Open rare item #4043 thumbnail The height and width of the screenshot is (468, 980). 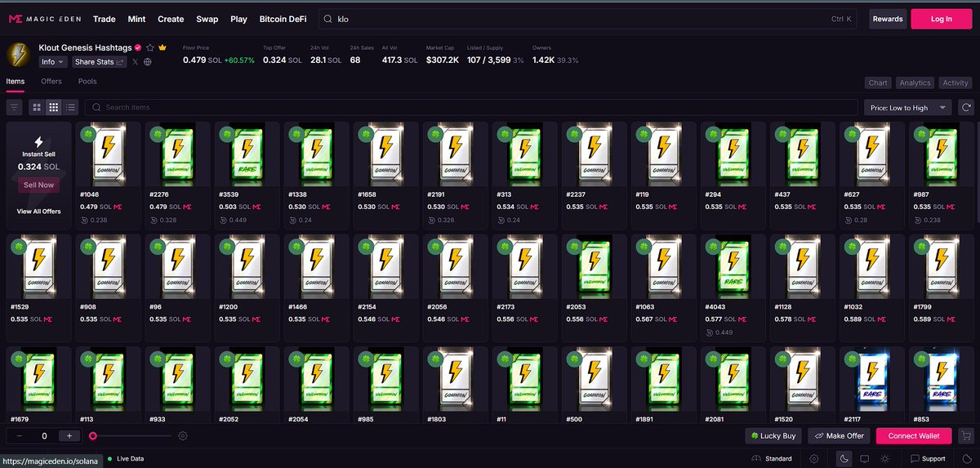pos(732,269)
